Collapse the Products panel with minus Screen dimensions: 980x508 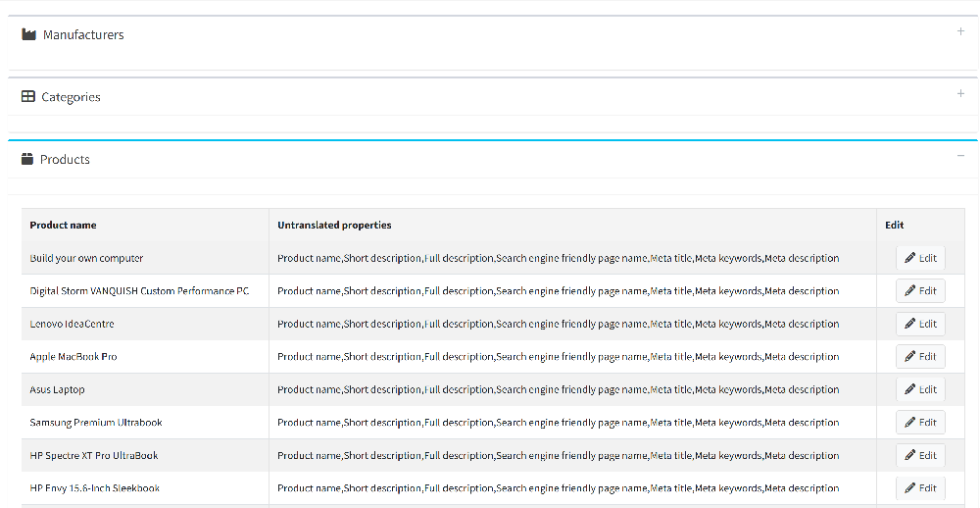point(960,156)
